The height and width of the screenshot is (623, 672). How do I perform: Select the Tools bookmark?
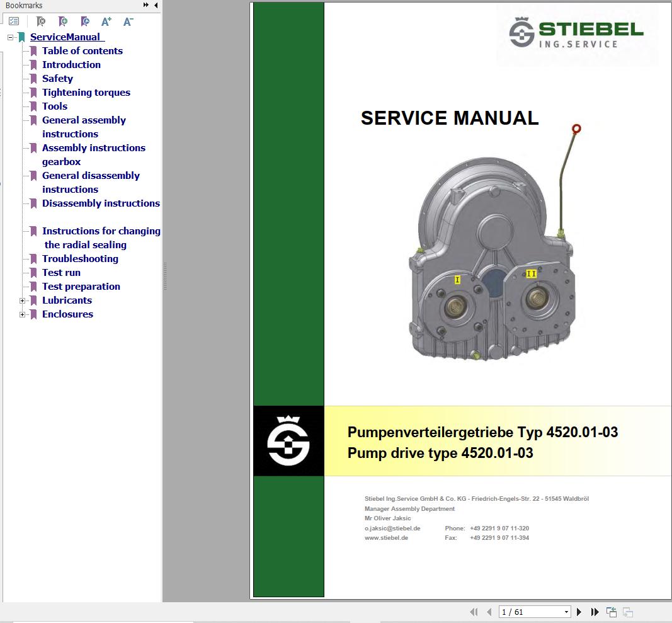pos(54,106)
